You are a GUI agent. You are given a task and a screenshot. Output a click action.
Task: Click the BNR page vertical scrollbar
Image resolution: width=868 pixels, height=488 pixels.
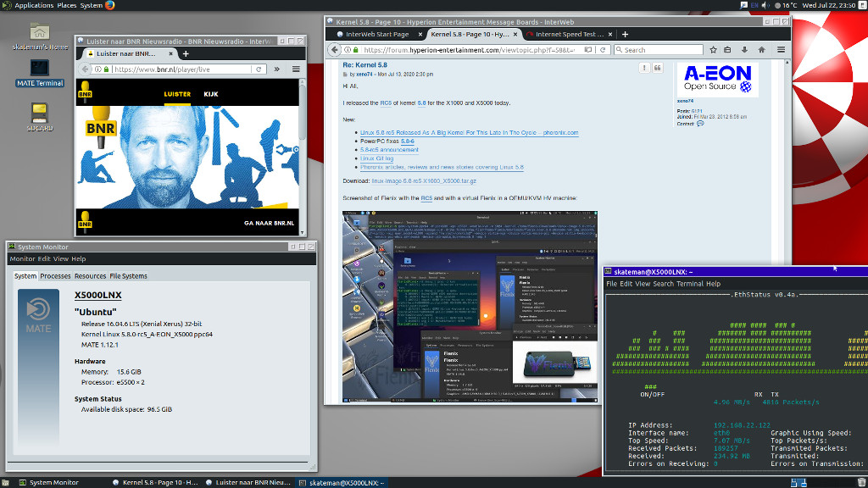tap(303, 114)
